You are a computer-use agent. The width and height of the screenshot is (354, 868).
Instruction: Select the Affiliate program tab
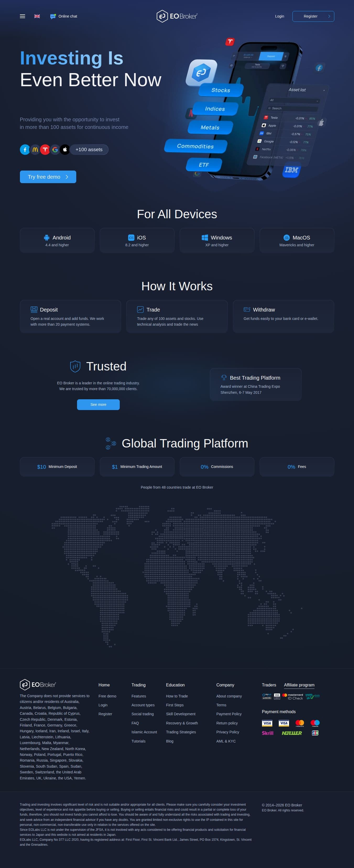coord(299,685)
